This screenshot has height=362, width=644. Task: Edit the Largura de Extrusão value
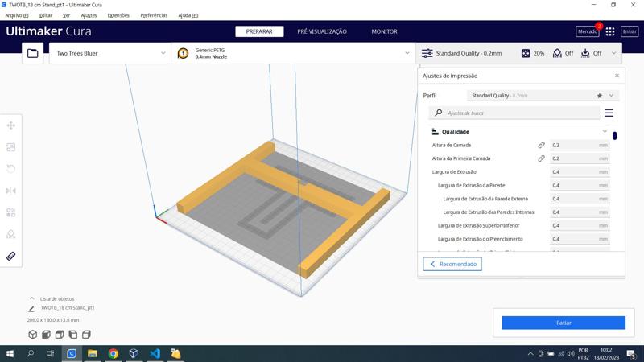click(580, 172)
